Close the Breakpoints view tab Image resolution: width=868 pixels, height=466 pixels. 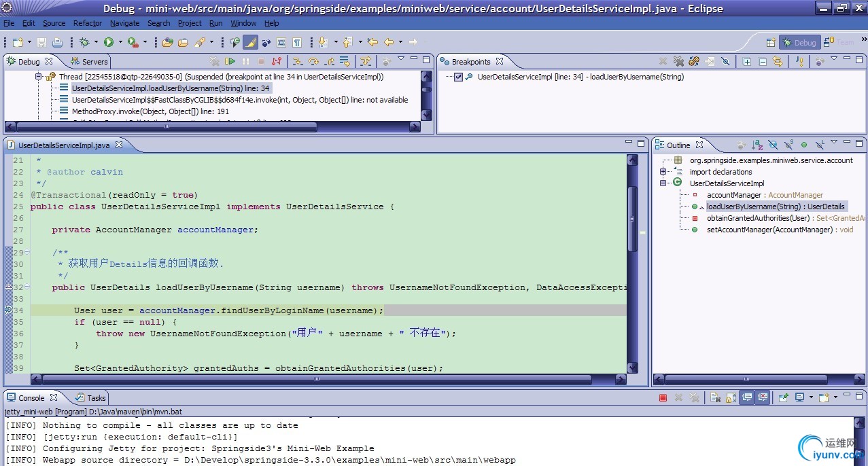(500, 61)
